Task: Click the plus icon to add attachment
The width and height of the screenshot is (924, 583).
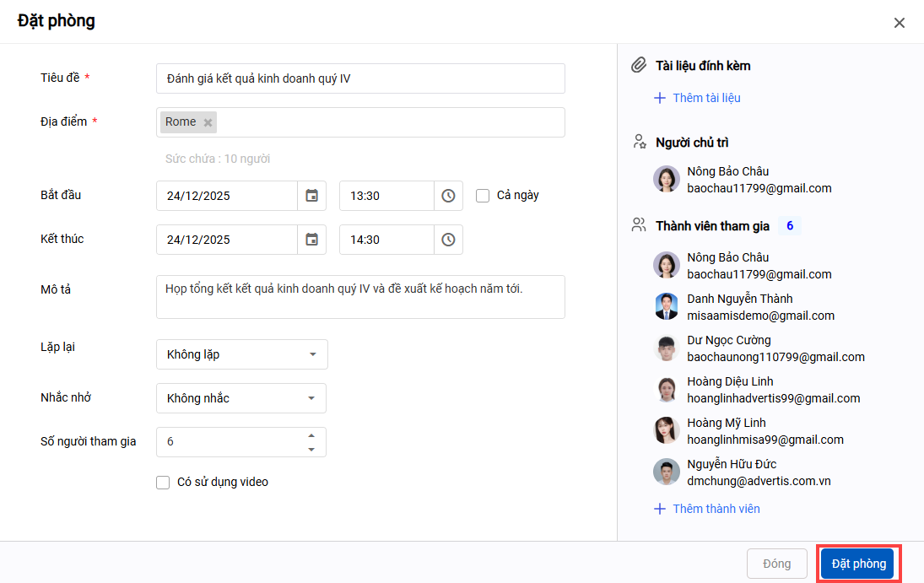Action: pyautogui.click(x=660, y=98)
